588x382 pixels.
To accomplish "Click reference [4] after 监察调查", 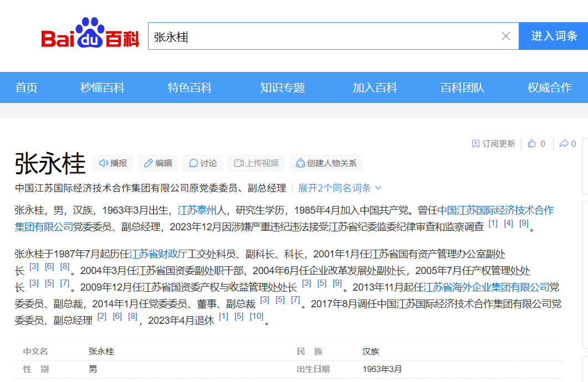I will (x=509, y=224).
